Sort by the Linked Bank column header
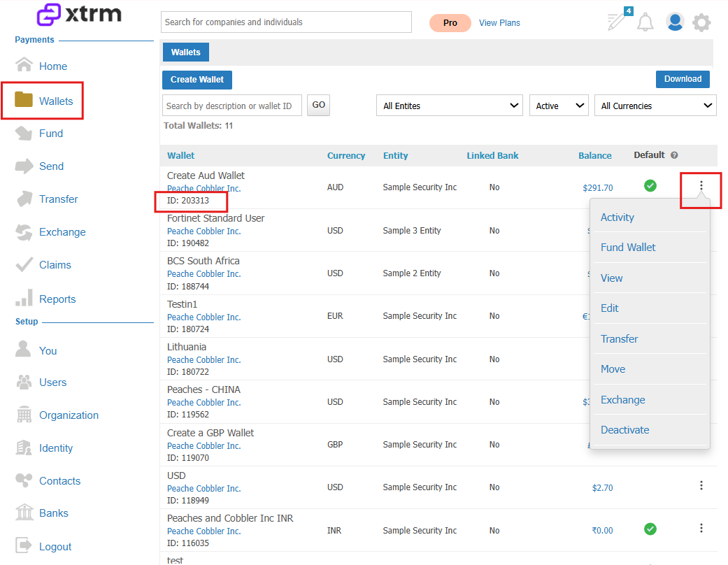Screen dimensions: 728x565 point(492,155)
